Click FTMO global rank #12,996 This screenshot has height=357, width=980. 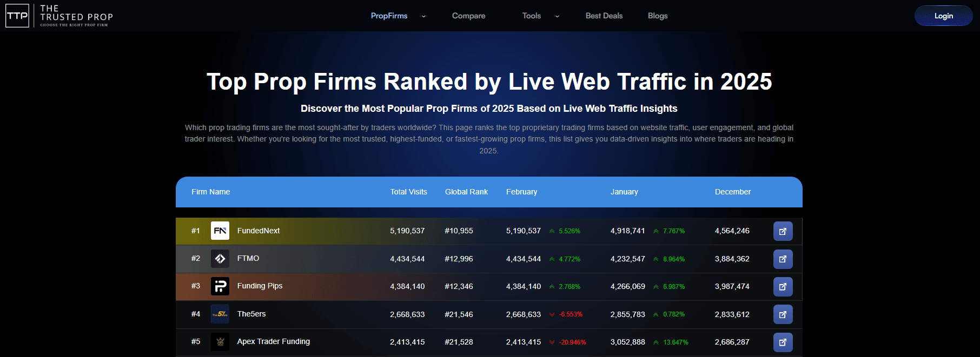tap(459, 259)
